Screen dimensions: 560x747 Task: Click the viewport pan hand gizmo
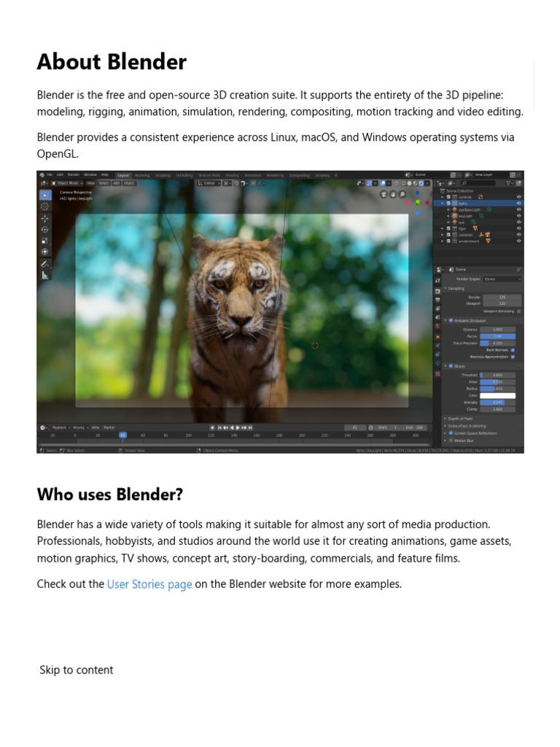pyautogui.click(x=394, y=194)
